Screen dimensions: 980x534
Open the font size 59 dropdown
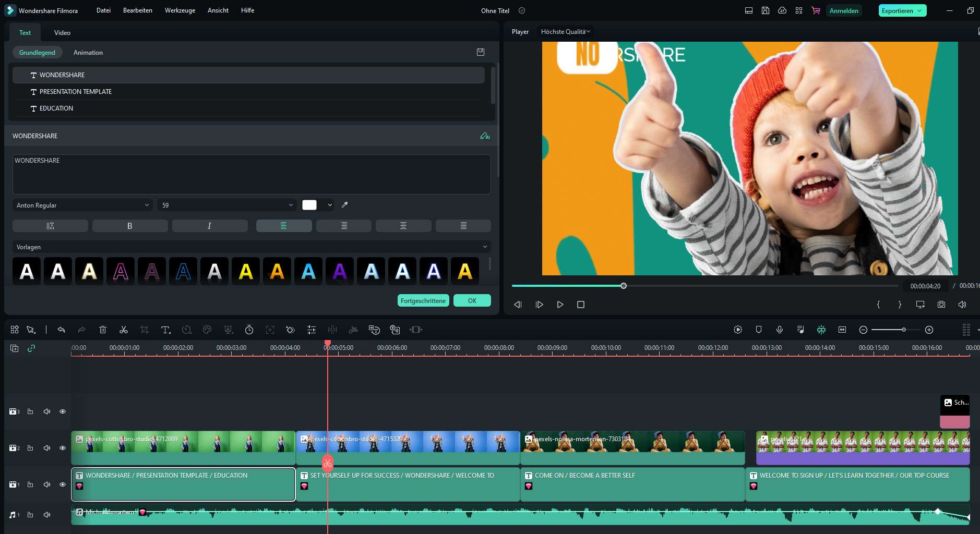226,205
